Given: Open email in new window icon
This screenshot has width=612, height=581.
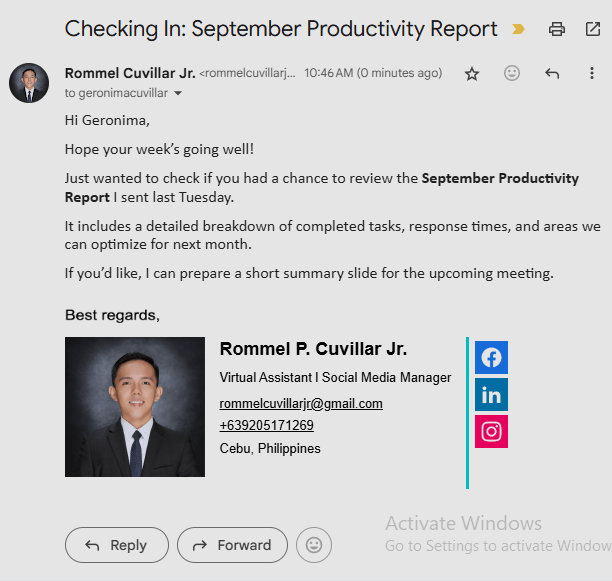Looking at the screenshot, I should (592, 29).
